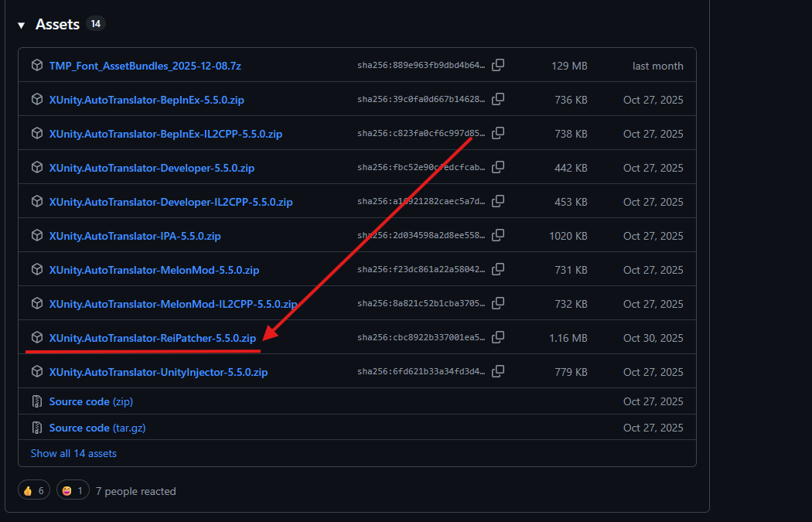Image resolution: width=812 pixels, height=522 pixels.
Task: Download XUnity.AutoTranslator-BepInEx-IL2CPP-5.5.0.zip
Action: (165, 134)
